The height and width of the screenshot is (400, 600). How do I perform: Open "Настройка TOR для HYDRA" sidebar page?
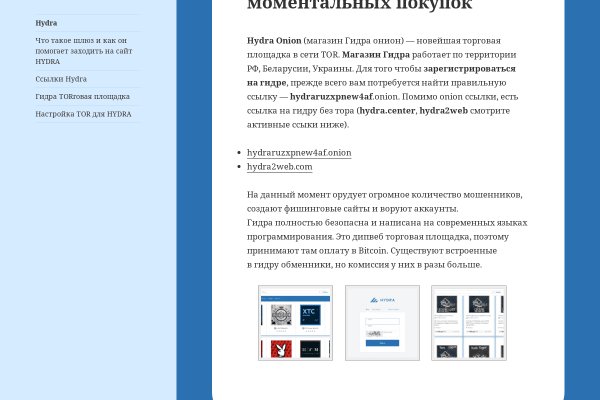83,114
